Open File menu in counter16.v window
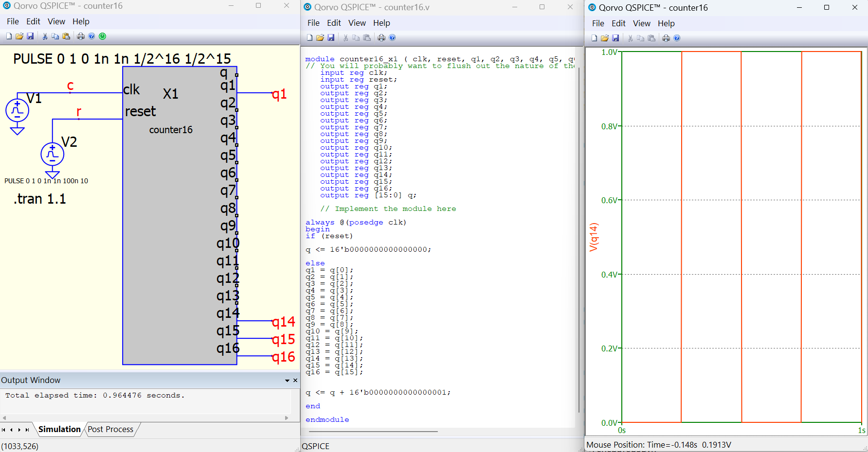868x452 pixels. pyautogui.click(x=313, y=23)
